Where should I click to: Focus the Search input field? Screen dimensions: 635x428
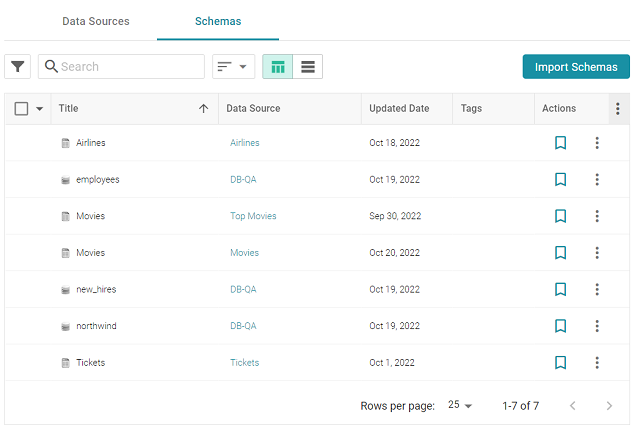(x=130, y=67)
